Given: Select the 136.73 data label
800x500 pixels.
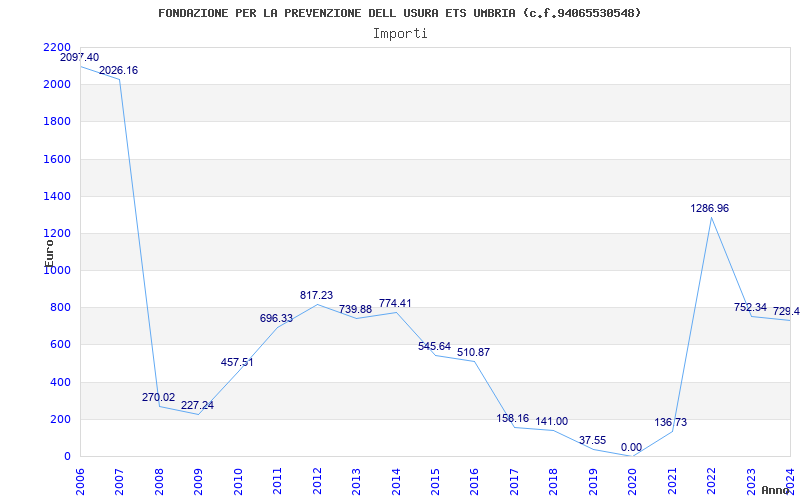Looking at the screenshot, I should (670, 423).
